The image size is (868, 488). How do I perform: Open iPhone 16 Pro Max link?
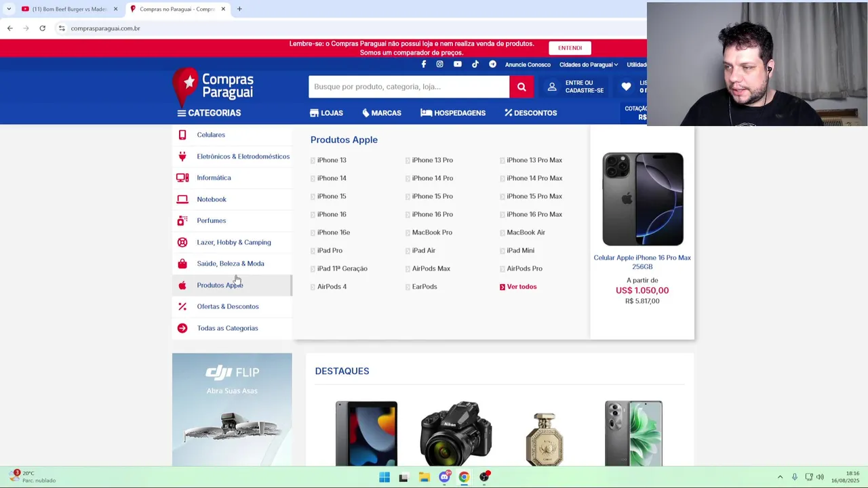click(534, 214)
